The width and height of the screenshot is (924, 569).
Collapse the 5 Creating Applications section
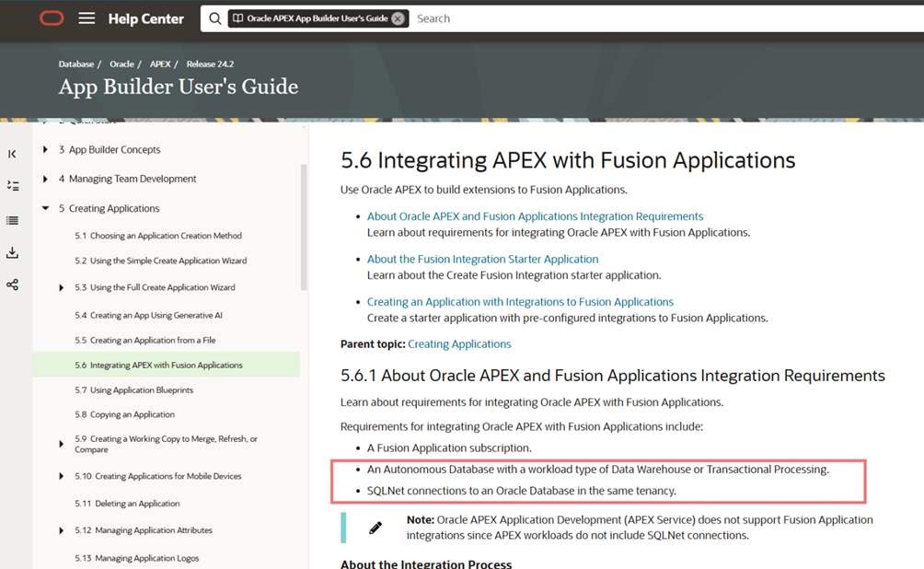(45, 209)
